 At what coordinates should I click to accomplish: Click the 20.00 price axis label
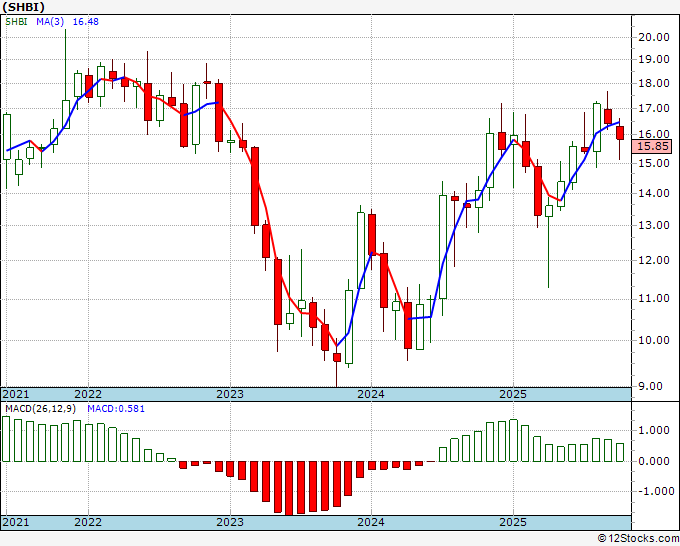pos(654,37)
